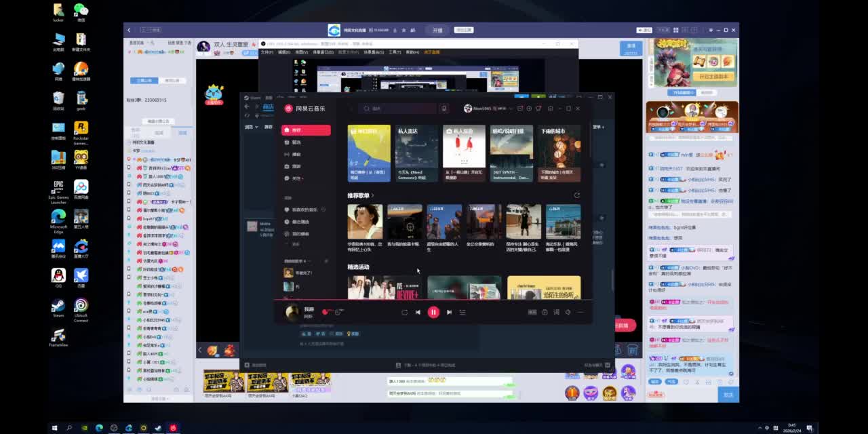Screen dimensions: 868x434
Task: Open REVIVE+ activity banner
Action: click(384, 287)
